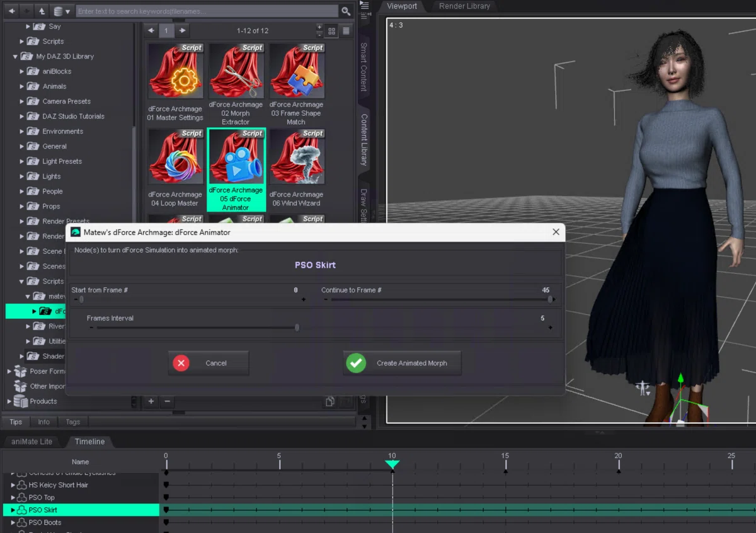Open the Tips tab
Viewport: 756px width, 533px height.
(x=16, y=422)
